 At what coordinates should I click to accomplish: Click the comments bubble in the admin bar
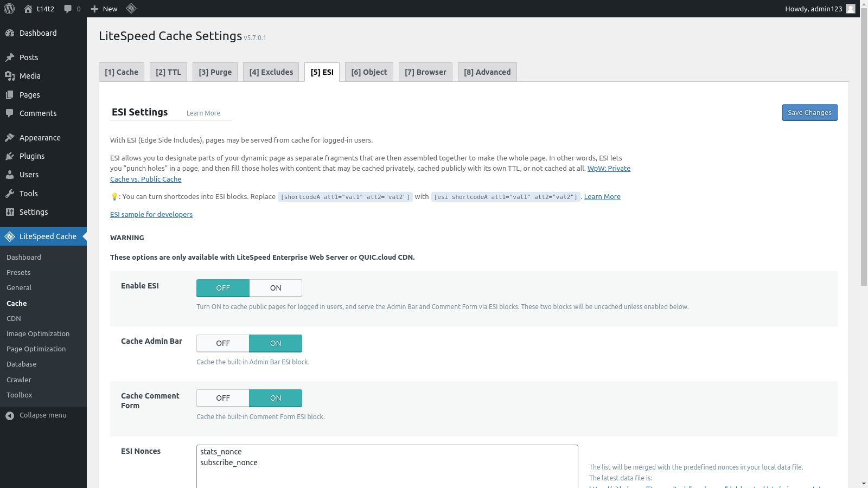coord(68,9)
